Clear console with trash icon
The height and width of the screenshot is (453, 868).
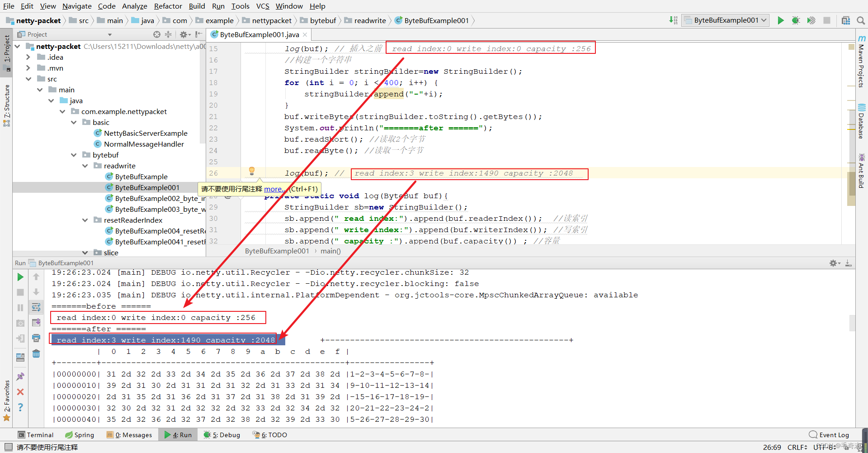[x=36, y=353]
